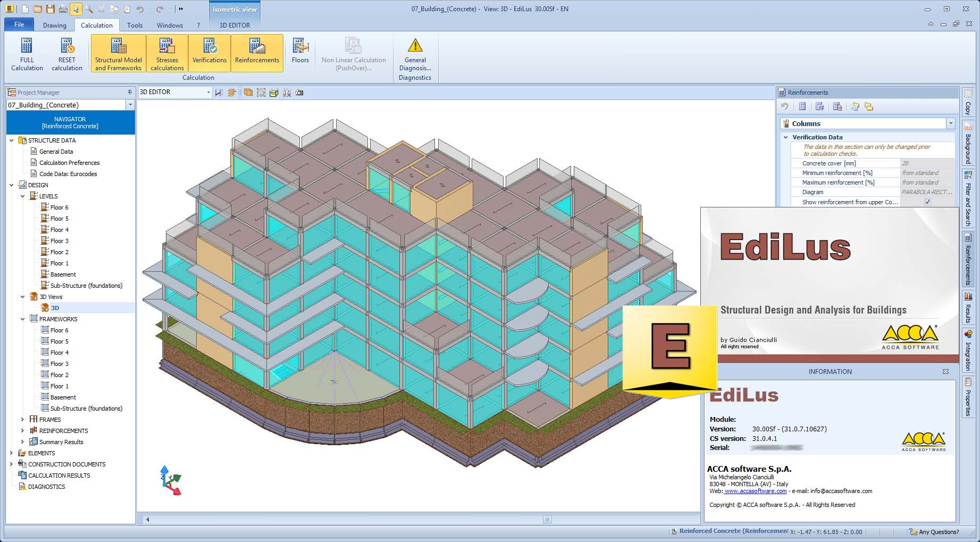
Task: Select the Stresses calculations button
Action: coord(167,54)
